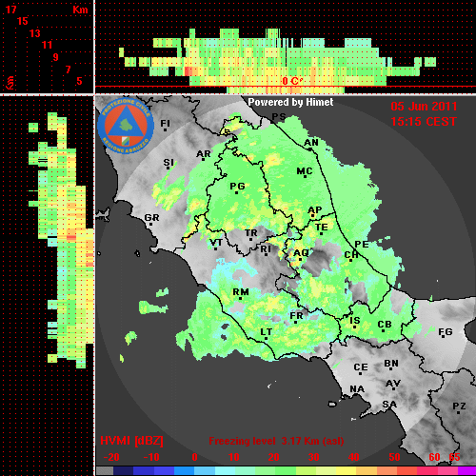
Task: Click the AR city marker on map
Action: click(x=204, y=159)
